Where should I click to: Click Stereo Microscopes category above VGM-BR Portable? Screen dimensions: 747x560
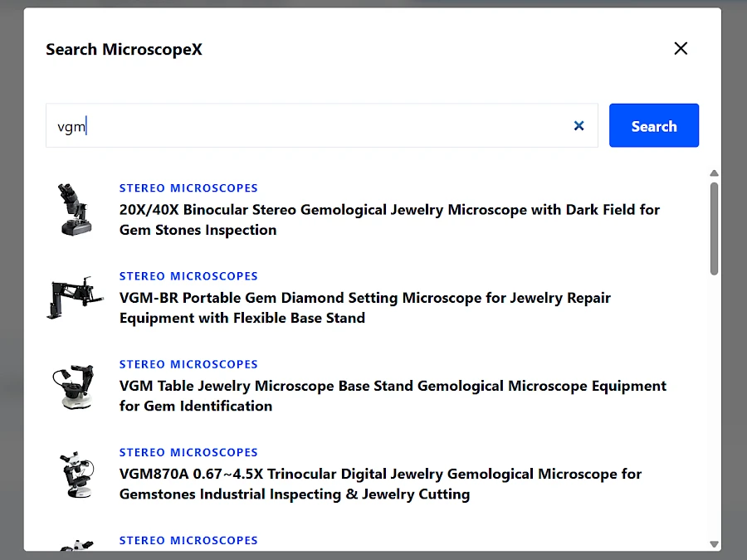[x=188, y=276]
